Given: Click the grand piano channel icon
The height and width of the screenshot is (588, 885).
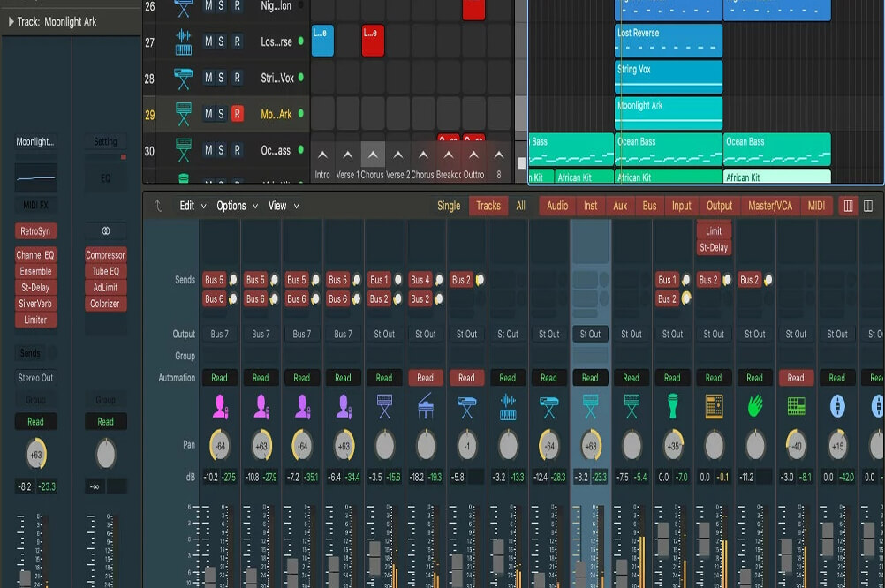Looking at the screenshot, I should [x=425, y=406].
